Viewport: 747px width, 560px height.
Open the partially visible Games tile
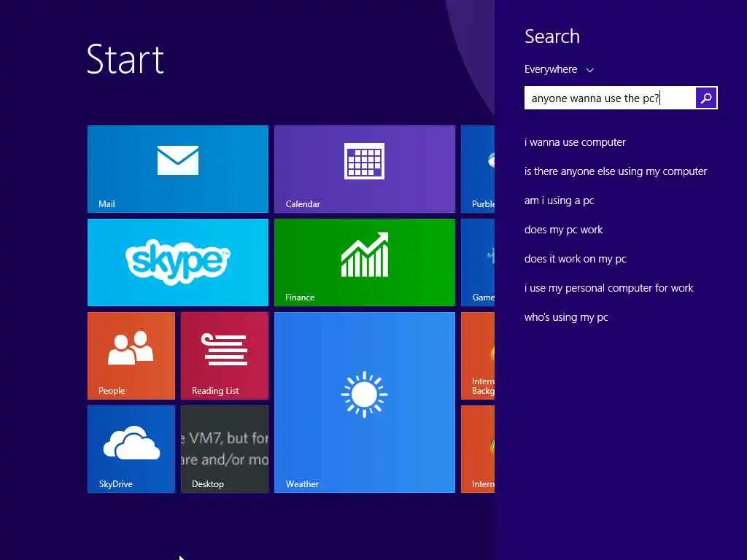click(x=478, y=262)
